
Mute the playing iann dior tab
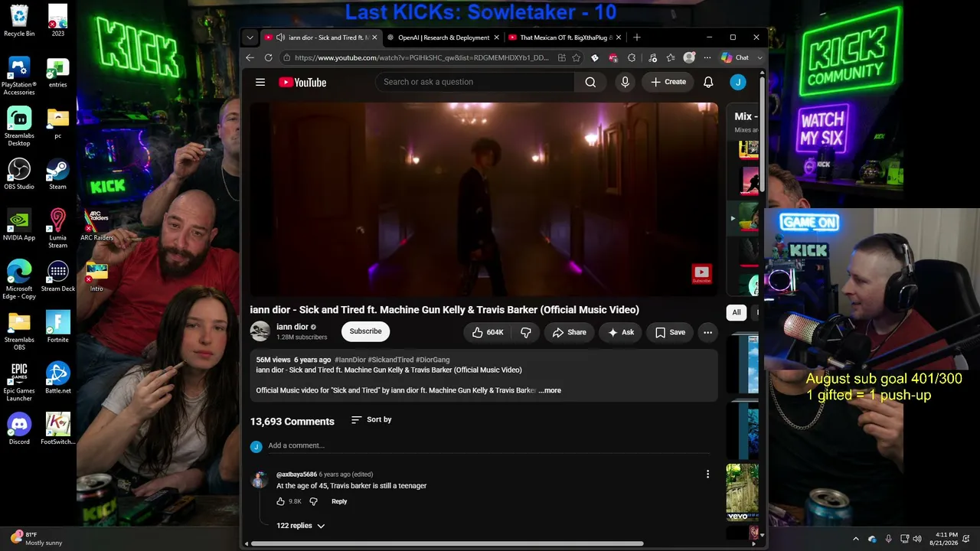pyautogui.click(x=281, y=37)
